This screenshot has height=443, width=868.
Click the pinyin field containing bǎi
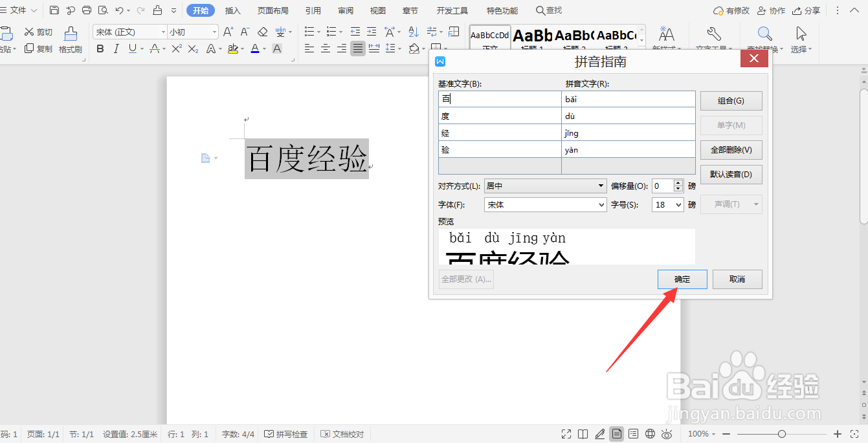click(628, 99)
